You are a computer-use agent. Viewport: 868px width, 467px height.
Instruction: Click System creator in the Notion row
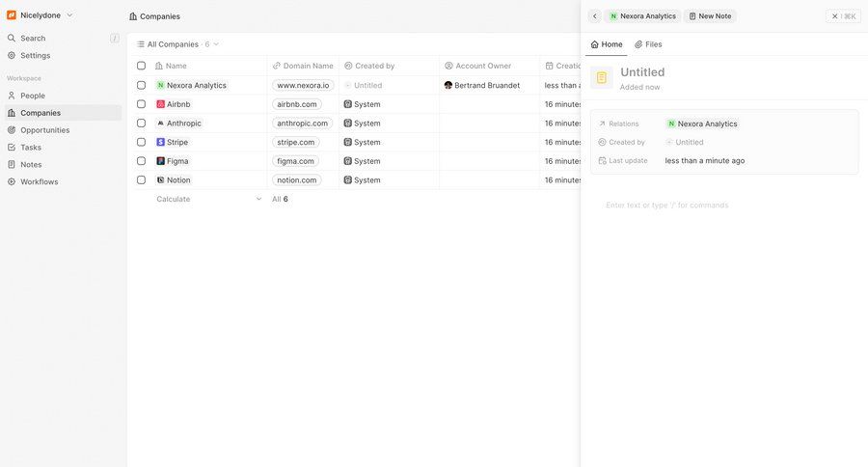click(x=362, y=180)
